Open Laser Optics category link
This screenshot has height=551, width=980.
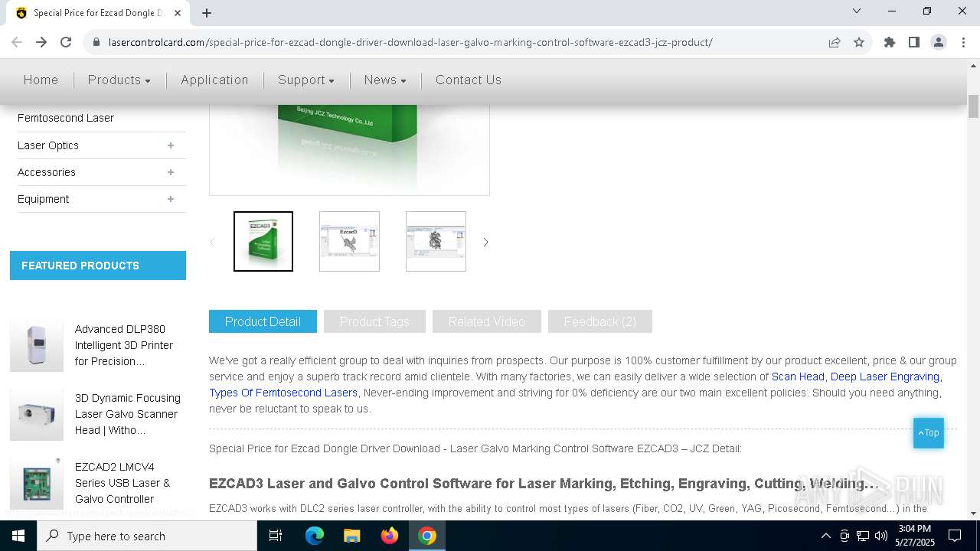(x=48, y=145)
